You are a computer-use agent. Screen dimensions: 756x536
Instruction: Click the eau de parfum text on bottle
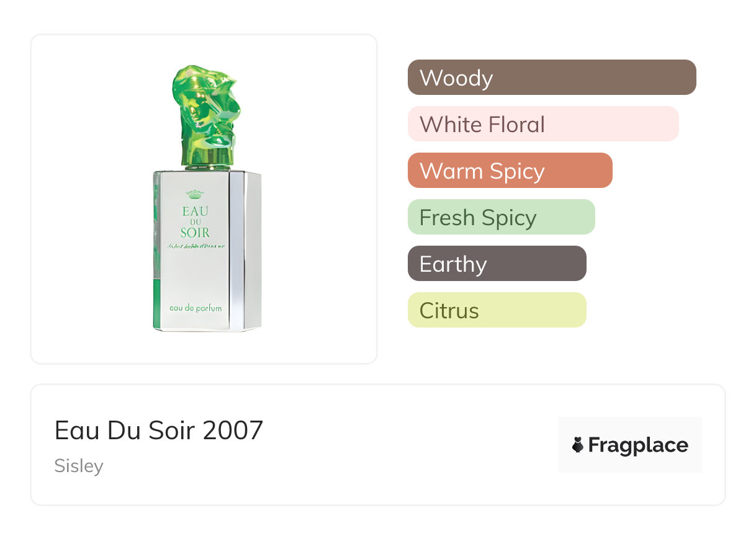pos(196,308)
